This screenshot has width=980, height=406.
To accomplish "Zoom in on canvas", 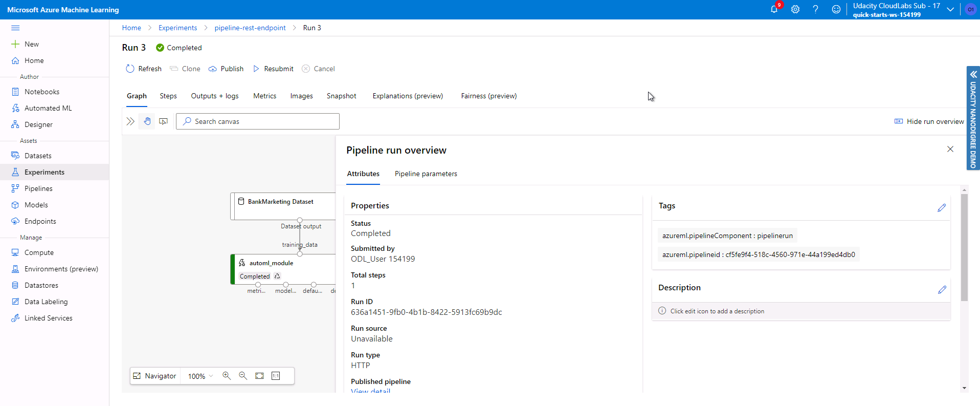I will click(x=227, y=376).
